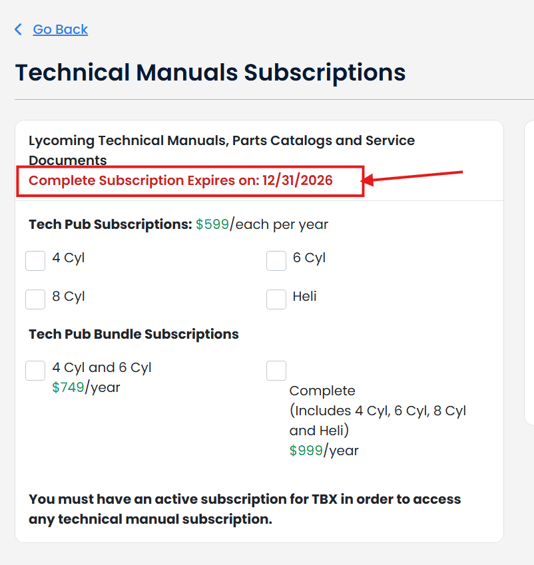This screenshot has height=565, width=534.
Task: Click the TBX active subscription notice
Action: click(x=245, y=509)
